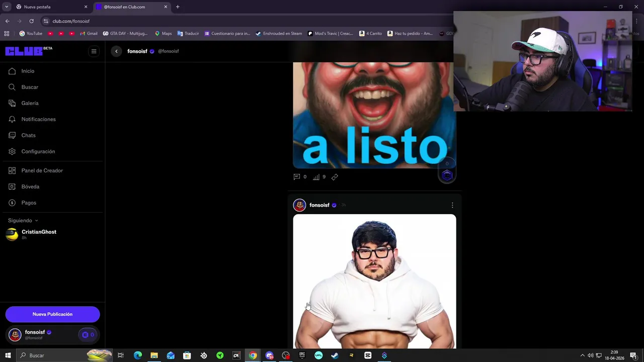Collapse the Siguiendo list
The image size is (644, 362).
point(23,220)
